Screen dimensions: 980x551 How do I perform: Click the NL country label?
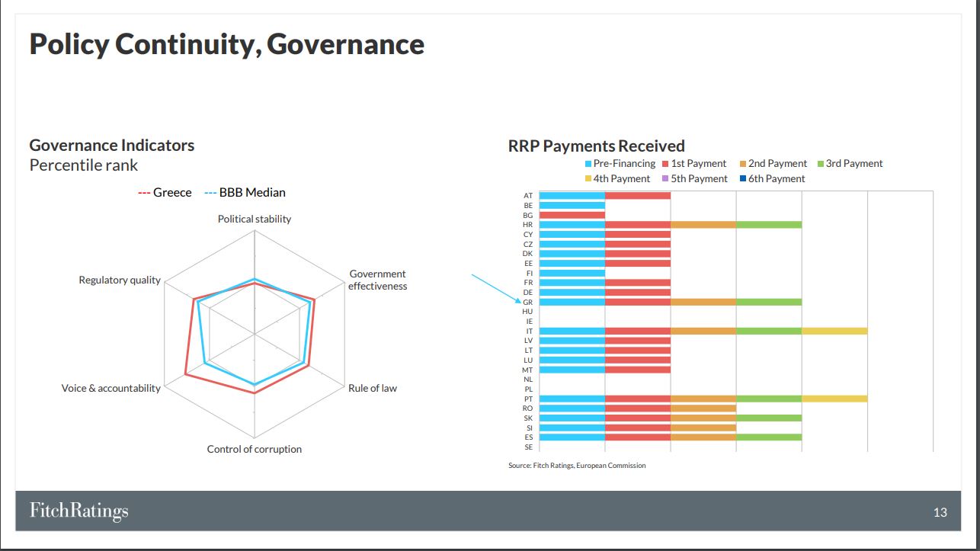point(528,380)
